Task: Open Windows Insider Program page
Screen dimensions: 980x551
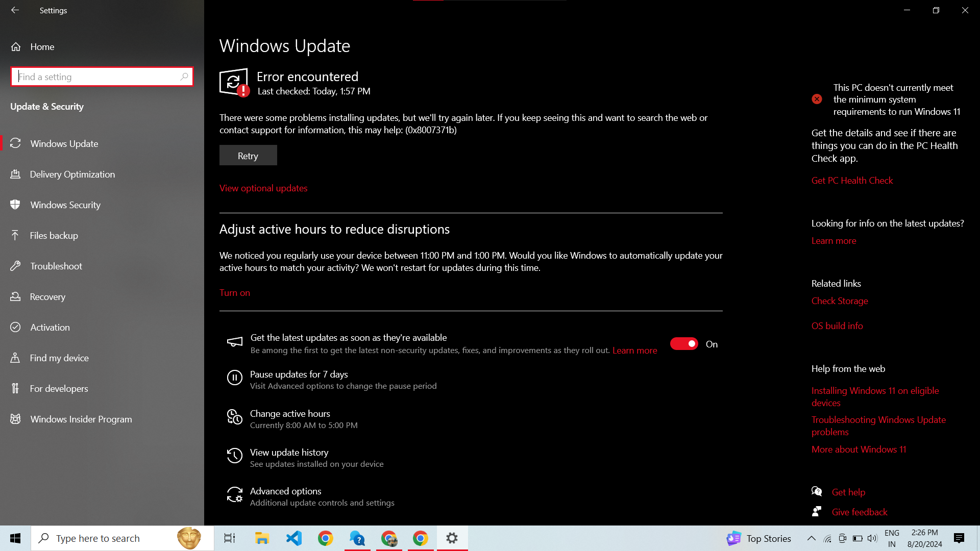Action: tap(81, 419)
